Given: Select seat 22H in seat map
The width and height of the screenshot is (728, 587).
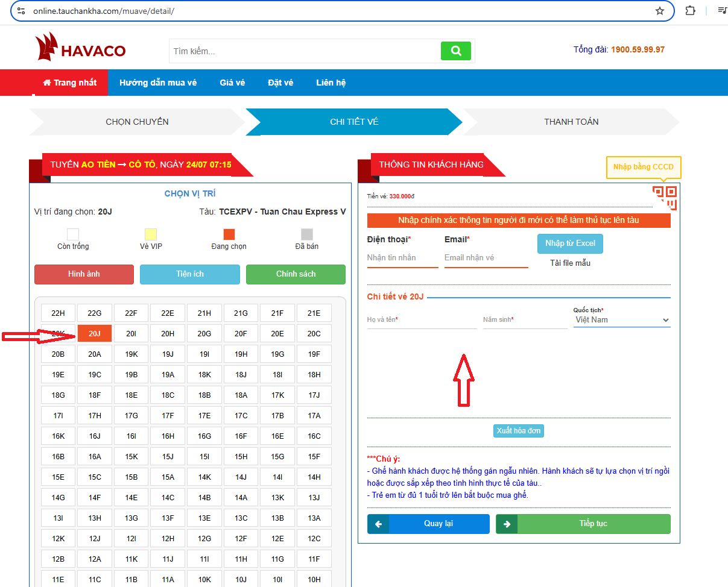Looking at the screenshot, I should 58,313.
